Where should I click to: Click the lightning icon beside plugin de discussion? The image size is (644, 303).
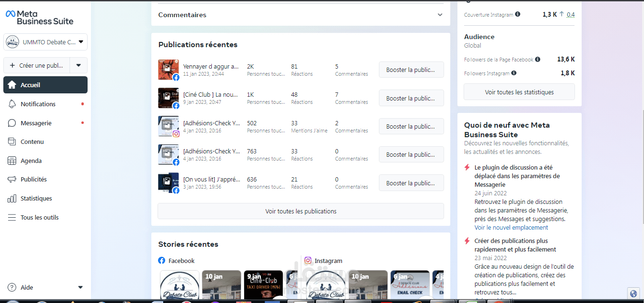point(467,168)
